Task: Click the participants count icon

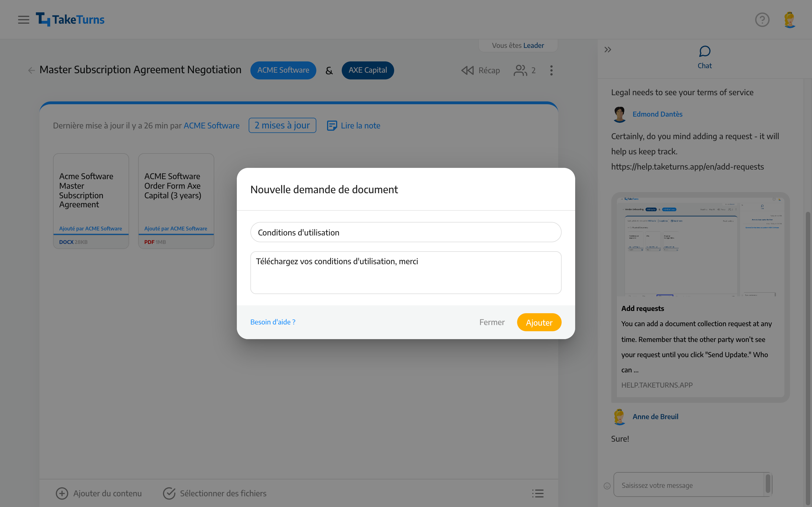Action: tap(524, 70)
